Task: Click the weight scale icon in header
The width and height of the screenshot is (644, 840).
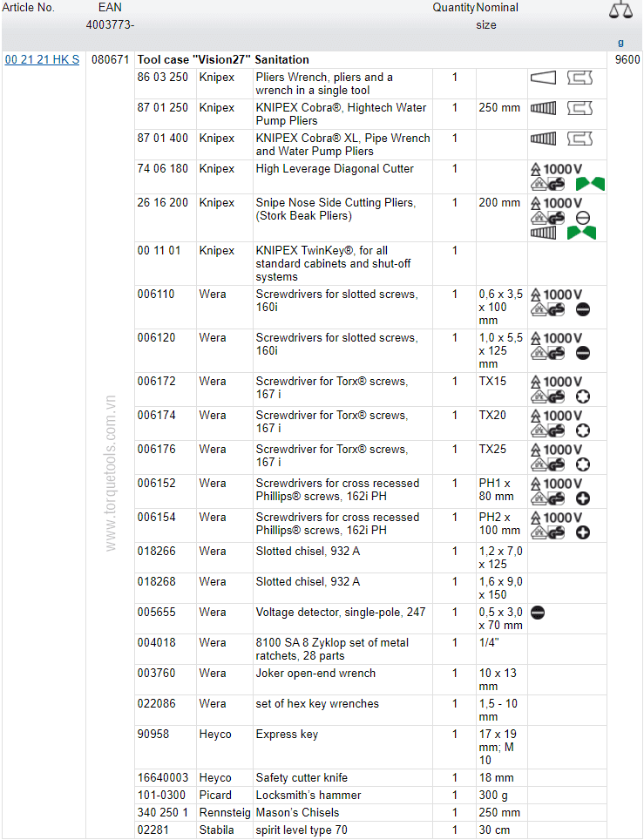Action: [620, 10]
